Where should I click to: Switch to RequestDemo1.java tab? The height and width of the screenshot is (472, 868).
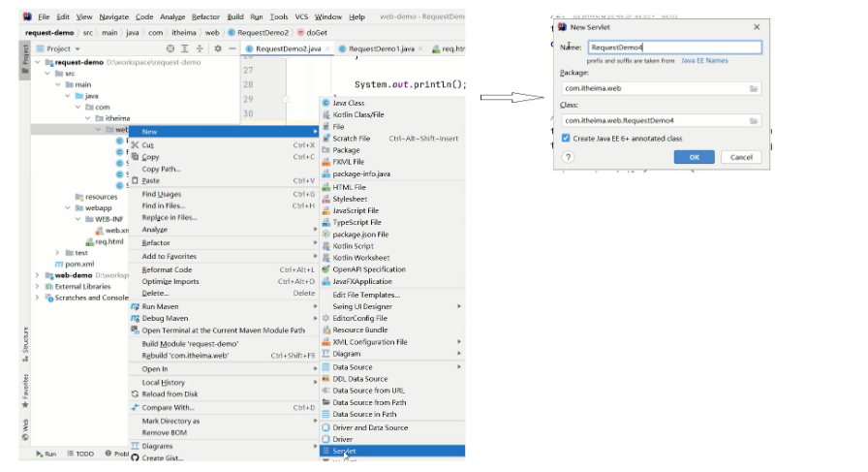[380, 48]
